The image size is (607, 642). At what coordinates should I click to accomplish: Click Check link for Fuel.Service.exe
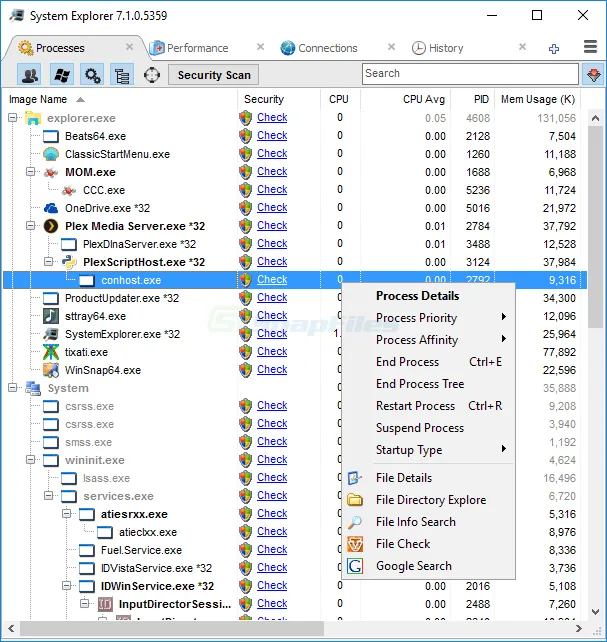point(272,549)
